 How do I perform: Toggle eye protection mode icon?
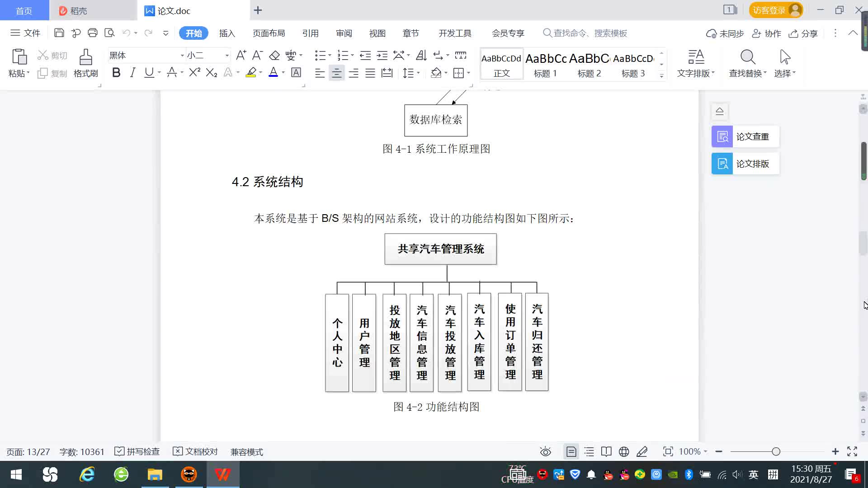tap(545, 451)
